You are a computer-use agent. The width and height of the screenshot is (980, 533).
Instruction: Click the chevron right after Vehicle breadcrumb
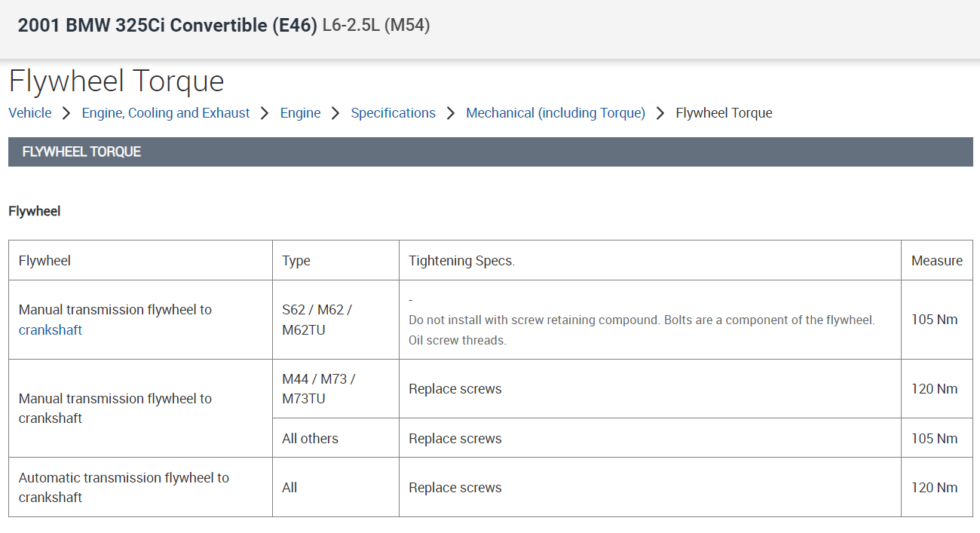pyautogui.click(x=66, y=113)
